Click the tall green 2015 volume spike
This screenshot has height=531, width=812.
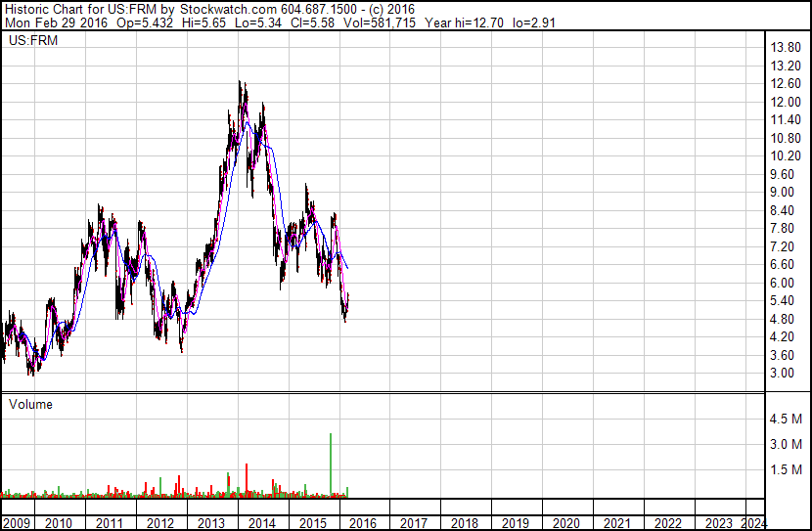coord(331,465)
